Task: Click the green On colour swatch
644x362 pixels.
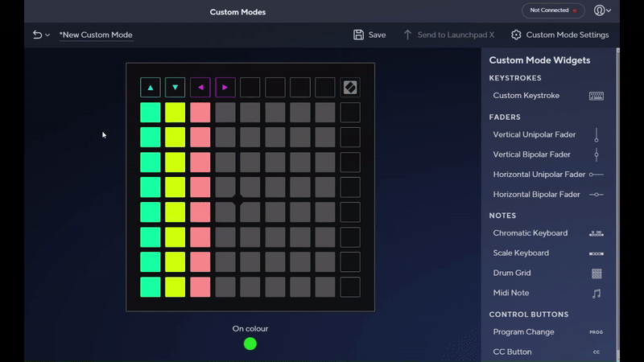Action: click(x=250, y=343)
